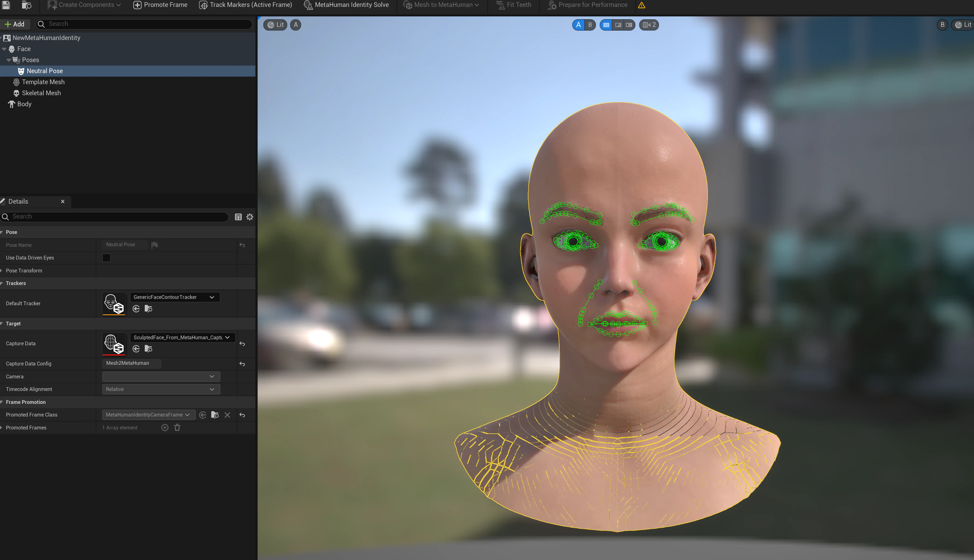This screenshot has height=560, width=974.
Task: Use selected asset arrow for Capture Data
Action: pyautogui.click(x=136, y=349)
